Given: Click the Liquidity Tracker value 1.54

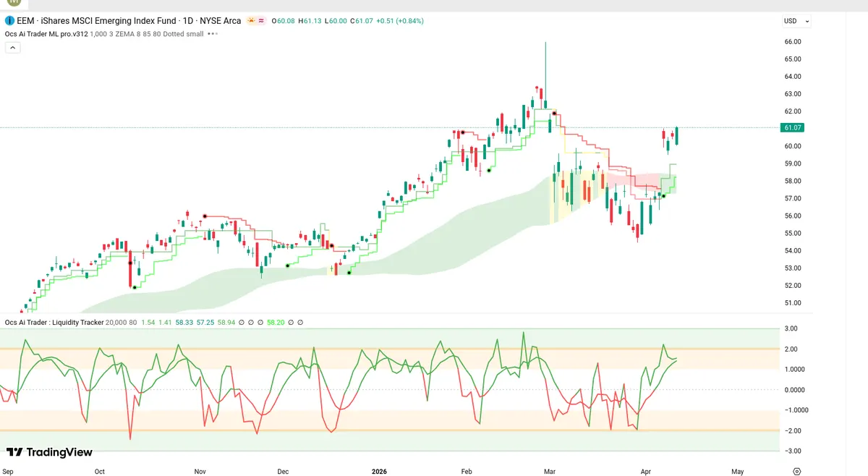Looking at the screenshot, I should pyautogui.click(x=148, y=322).
